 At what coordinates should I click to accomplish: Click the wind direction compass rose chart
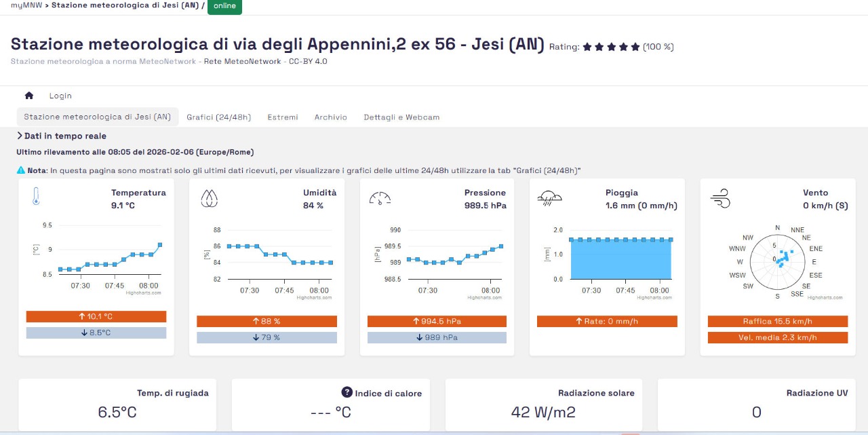coord(778,260)
